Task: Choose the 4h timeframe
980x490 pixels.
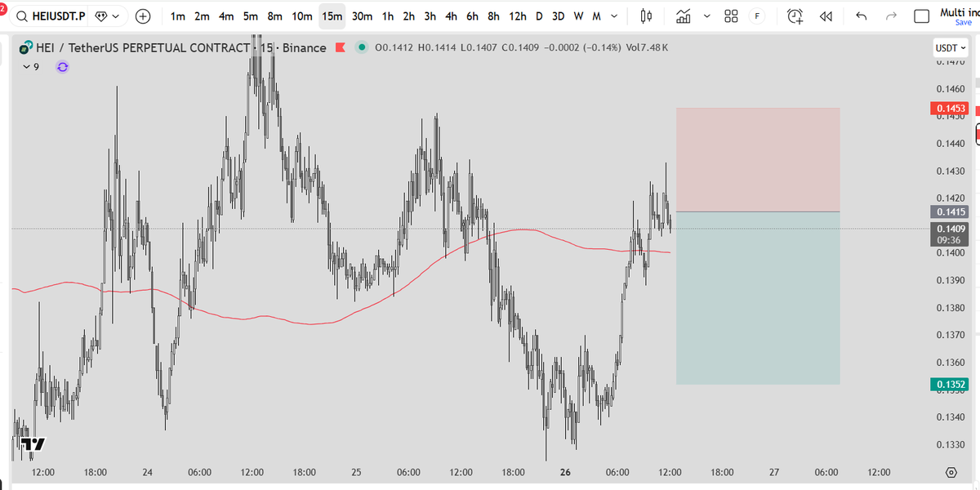Action: [452, 16]
